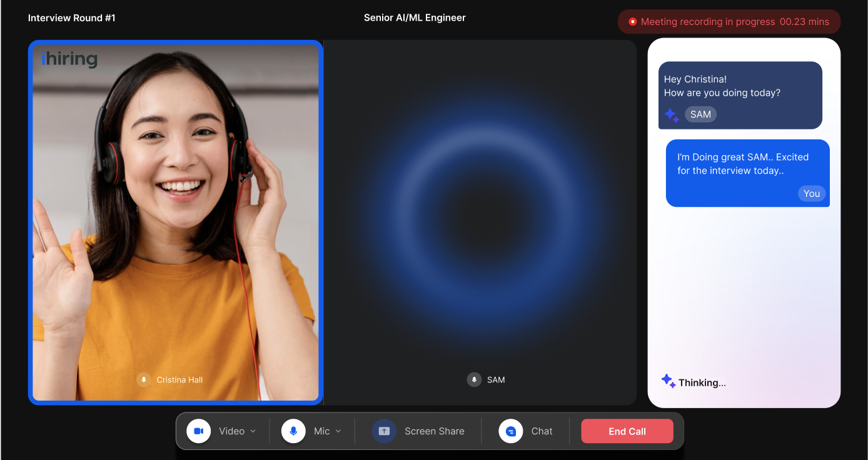Viewport: 868px width, 460px height.
Task: Click the microphone icon on Cristina Hall's tile
Action: coord(144,379)
